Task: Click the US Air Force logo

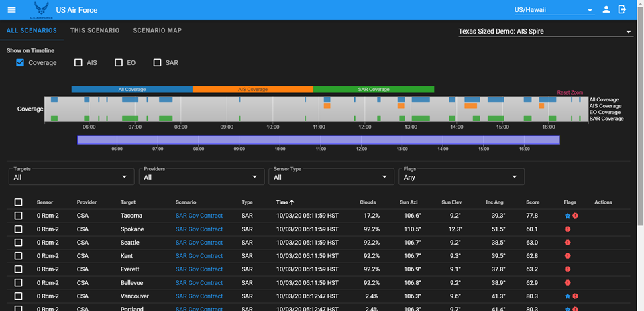Action: (x=42, y=10)
